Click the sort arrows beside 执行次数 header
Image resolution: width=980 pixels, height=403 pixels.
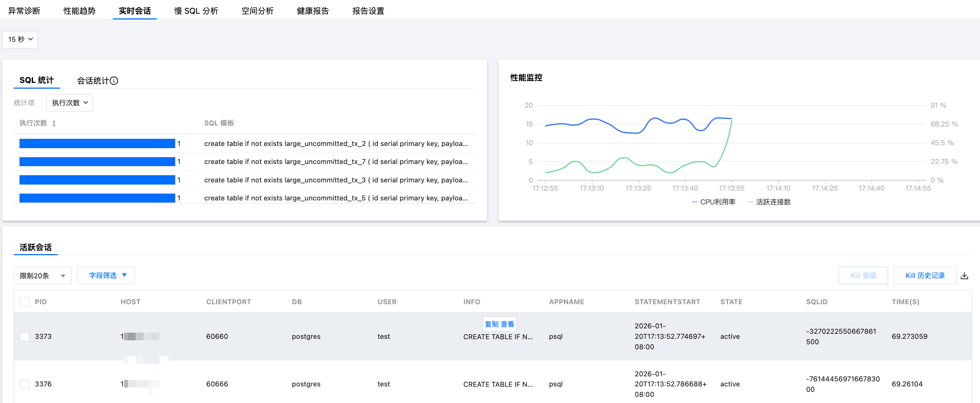[54, 123]
